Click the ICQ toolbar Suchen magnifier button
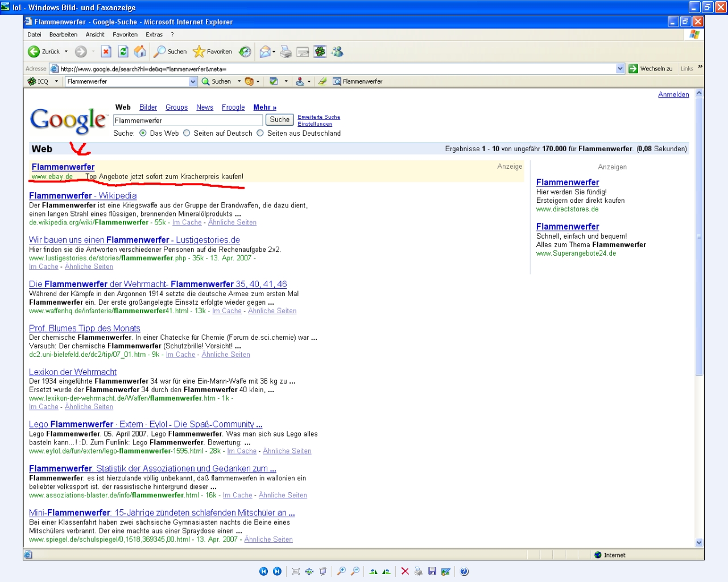 pos(216,81)
